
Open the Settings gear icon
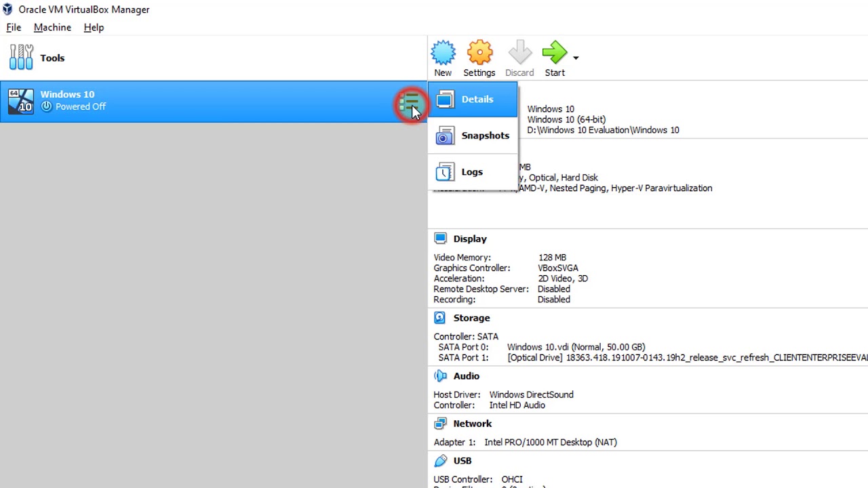click(479, 54)
